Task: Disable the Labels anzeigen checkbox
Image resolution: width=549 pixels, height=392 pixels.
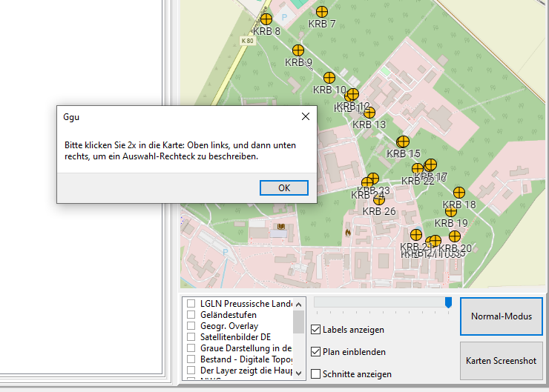Action: point(317,330)
